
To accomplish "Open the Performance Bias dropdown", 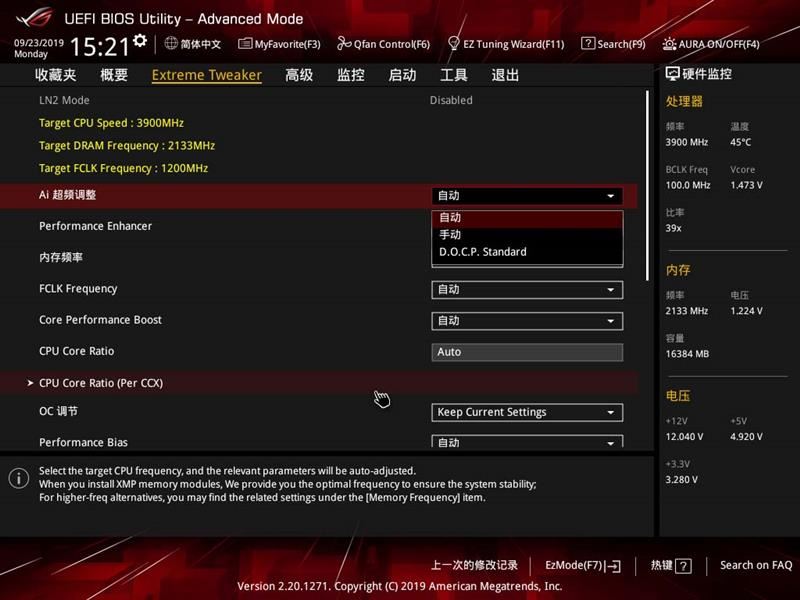I will pyautogui.click(x=527, y=442).
